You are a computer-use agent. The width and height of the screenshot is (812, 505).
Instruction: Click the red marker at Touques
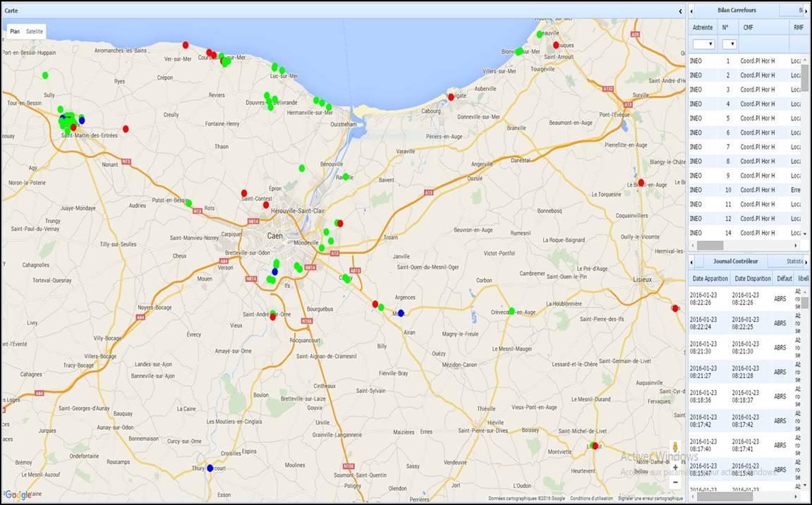click(x=556, y=45)
